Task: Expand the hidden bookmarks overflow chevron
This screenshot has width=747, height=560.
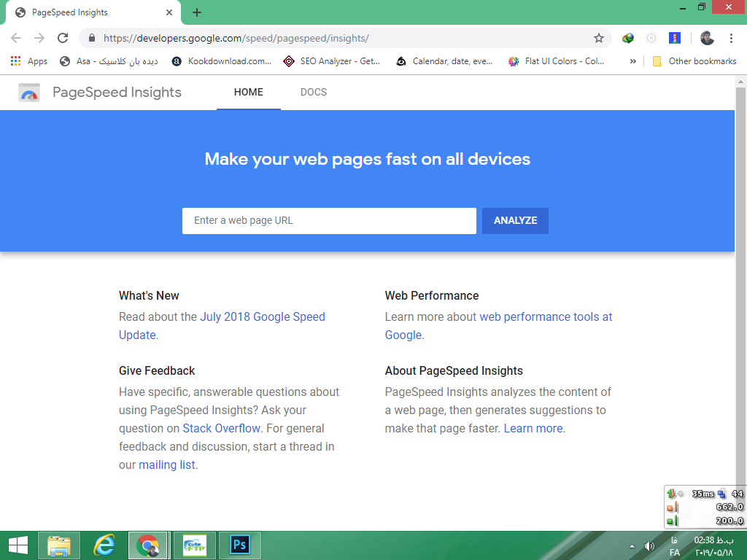Action: (x=632, y=61)
